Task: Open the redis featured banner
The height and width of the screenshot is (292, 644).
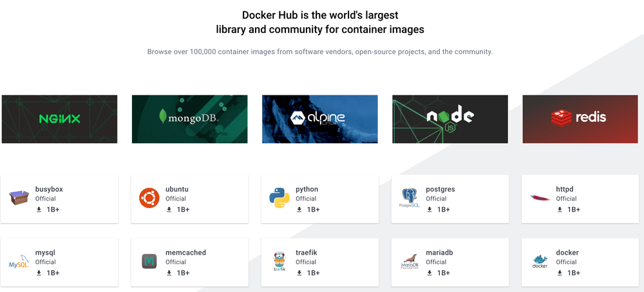Action: coord(580,119)
